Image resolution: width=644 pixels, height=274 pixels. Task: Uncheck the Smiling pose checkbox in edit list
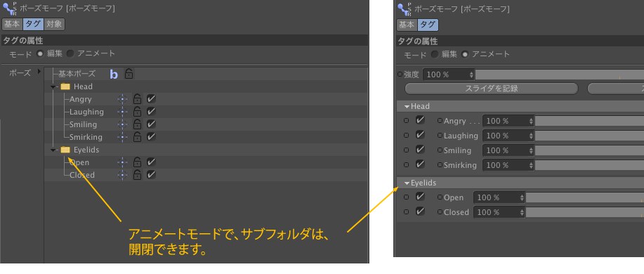151,124
